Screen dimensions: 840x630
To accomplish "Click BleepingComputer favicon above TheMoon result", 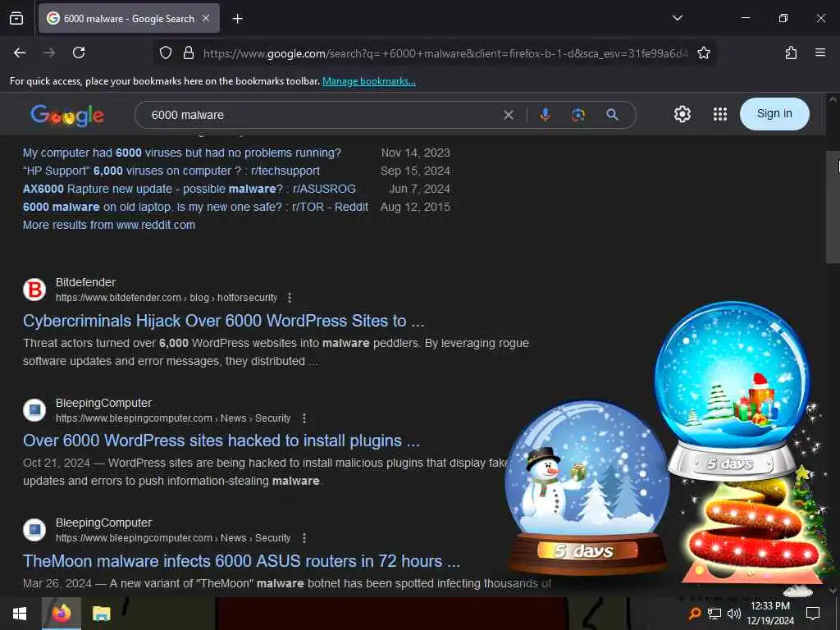I will [x=34, y=530].
